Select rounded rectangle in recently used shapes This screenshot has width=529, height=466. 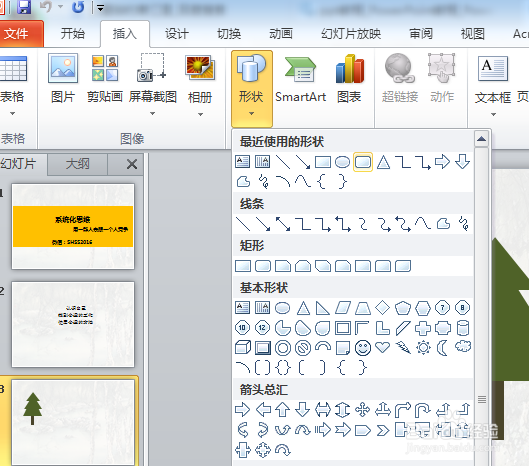[x=363, y=162]
